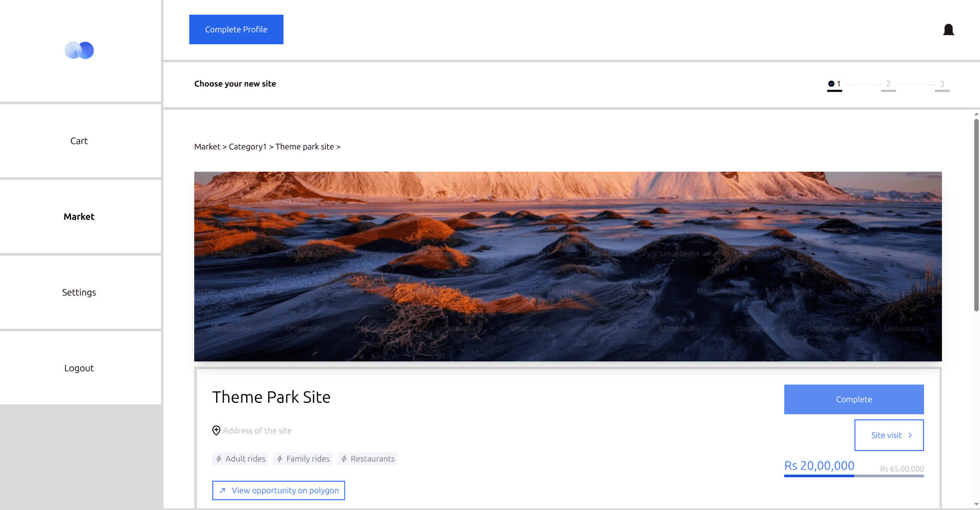Click the location pin icon beside site address
The image size is (980, 510).
tap(216, 431)
